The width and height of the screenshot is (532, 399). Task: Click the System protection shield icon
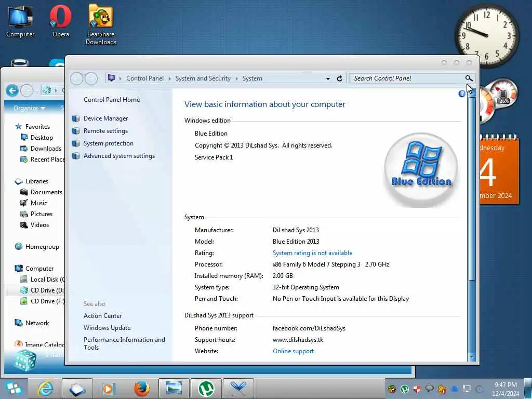[76, 143]
